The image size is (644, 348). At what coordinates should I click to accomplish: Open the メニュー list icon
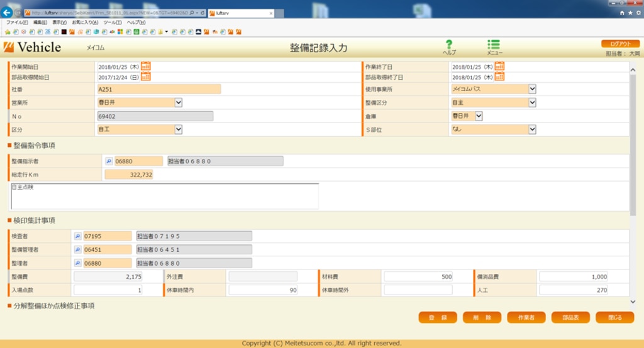coord(494,45)
